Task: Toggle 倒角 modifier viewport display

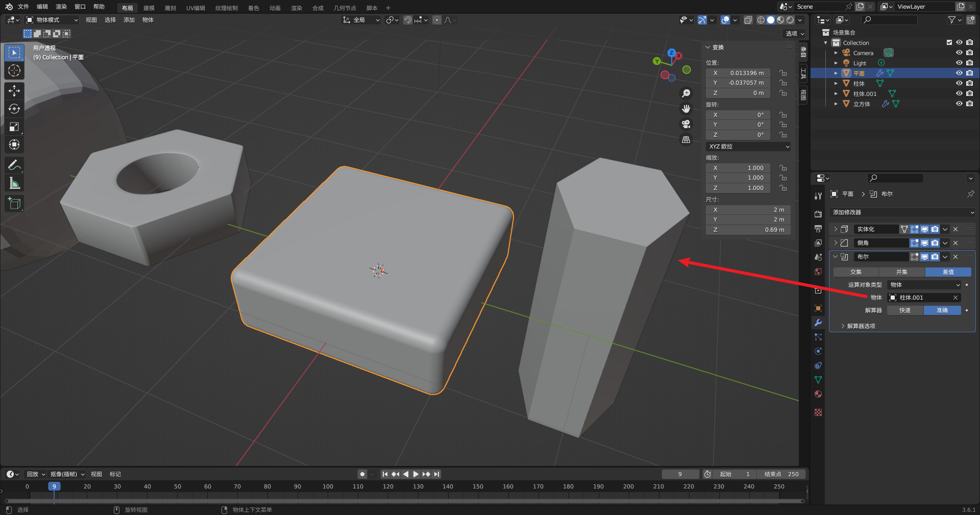Action: [924, 243]
